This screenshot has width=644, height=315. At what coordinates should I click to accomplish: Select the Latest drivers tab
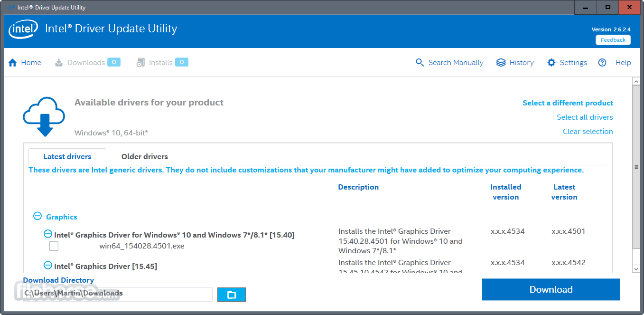click(67, 156)
